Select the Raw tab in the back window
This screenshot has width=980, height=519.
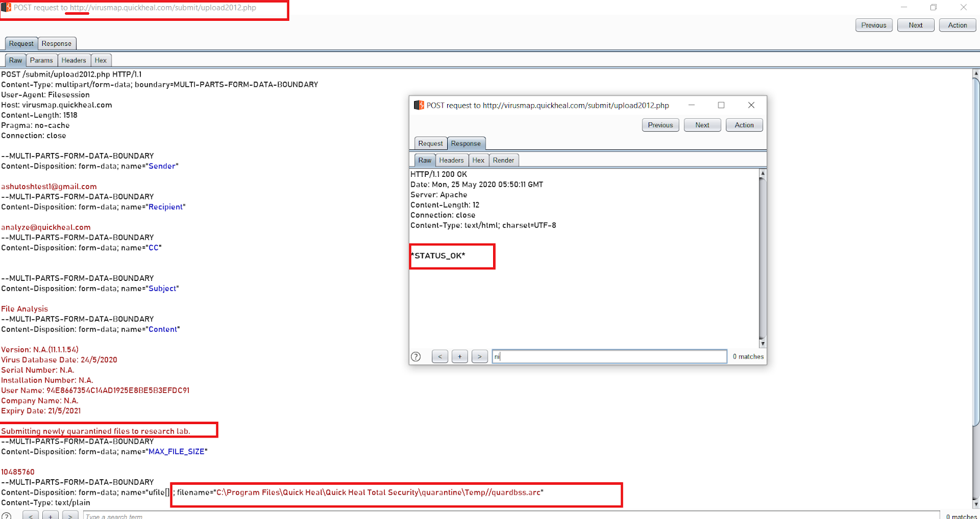tap(15, 60)
